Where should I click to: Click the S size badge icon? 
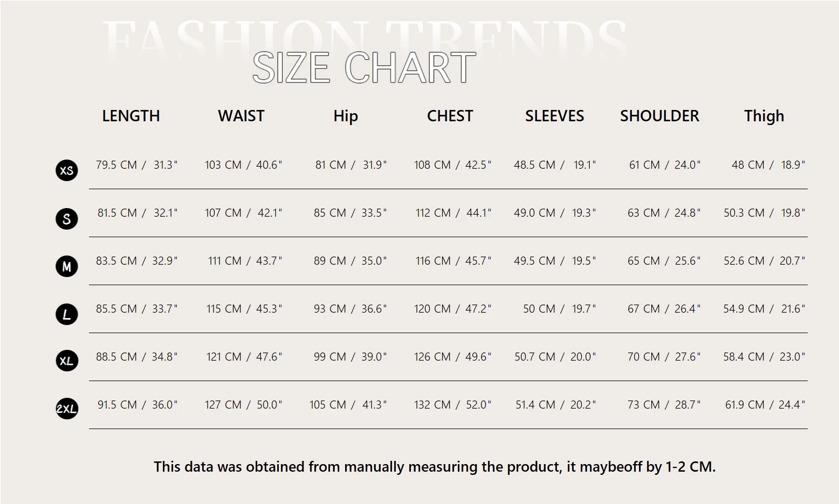pyautogui.click(x=67, y=218)
